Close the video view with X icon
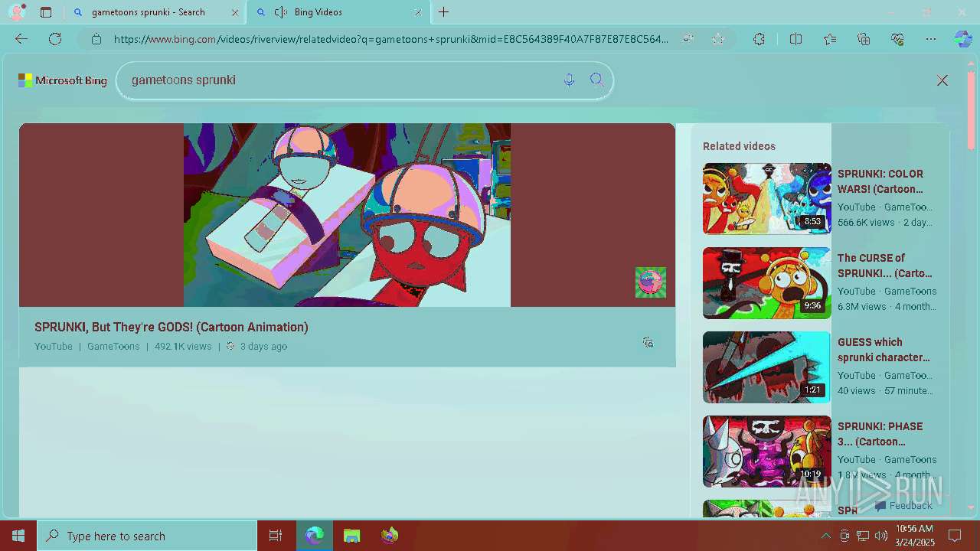This screenshot has width=980, height=551. [x=942, y=80]
